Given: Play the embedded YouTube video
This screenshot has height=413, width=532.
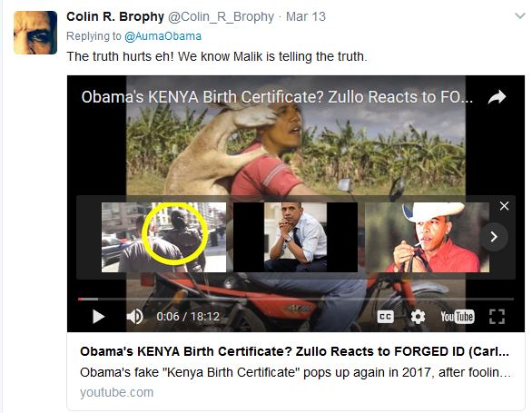Looking at the screenshot, I should tap(98, 317).
